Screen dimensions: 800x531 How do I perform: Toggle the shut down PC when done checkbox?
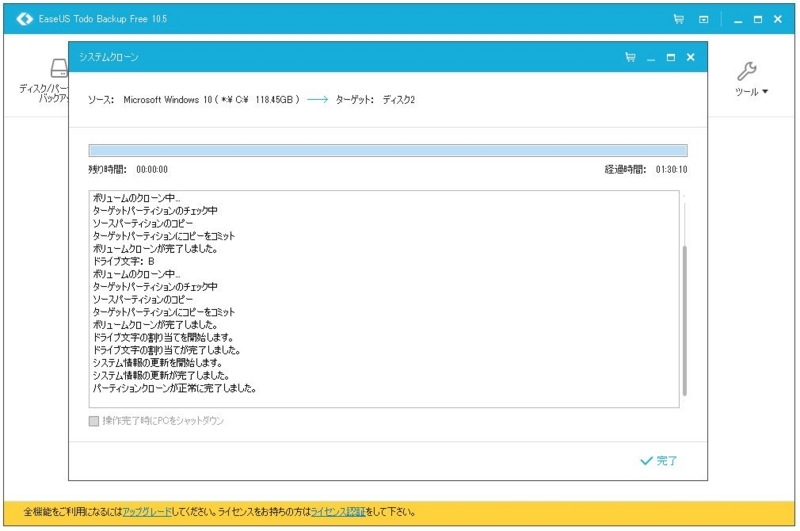tap(94, 421)
